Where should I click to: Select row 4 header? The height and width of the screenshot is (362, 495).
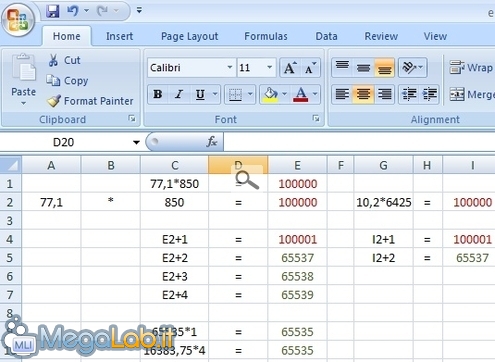pyautogui.click(x=10, y=239)
